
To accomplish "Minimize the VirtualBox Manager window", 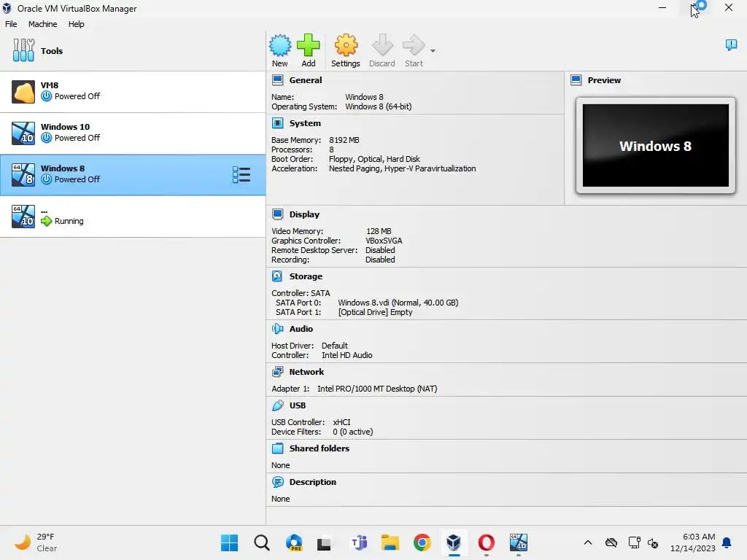I will coord(662,7).
